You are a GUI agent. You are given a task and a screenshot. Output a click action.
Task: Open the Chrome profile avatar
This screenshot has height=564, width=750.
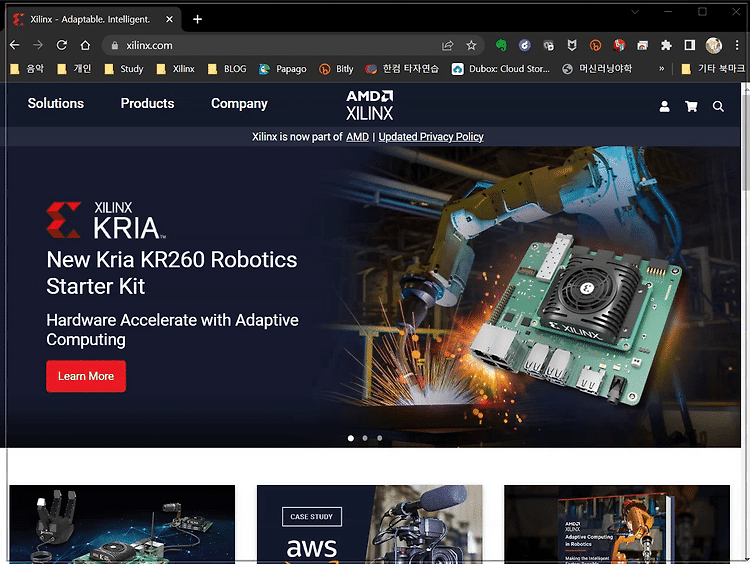pyautogui.click(x=714, y=45)
